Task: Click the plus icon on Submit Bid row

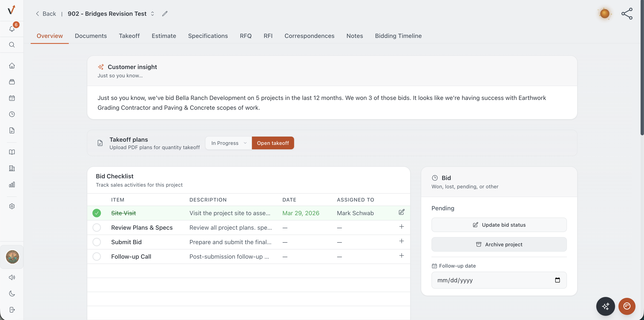Action: (x=401, y=241)
